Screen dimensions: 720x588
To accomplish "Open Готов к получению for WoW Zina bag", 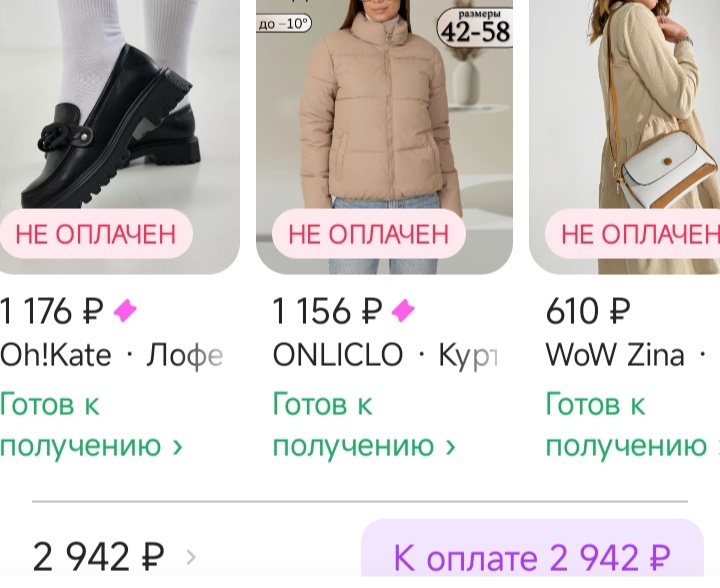I will [633, 425].
